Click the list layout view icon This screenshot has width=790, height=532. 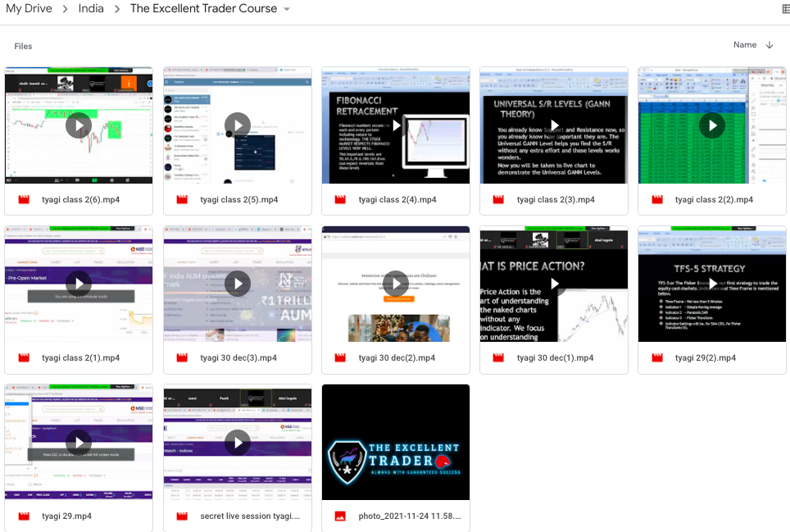click(786, 9)
